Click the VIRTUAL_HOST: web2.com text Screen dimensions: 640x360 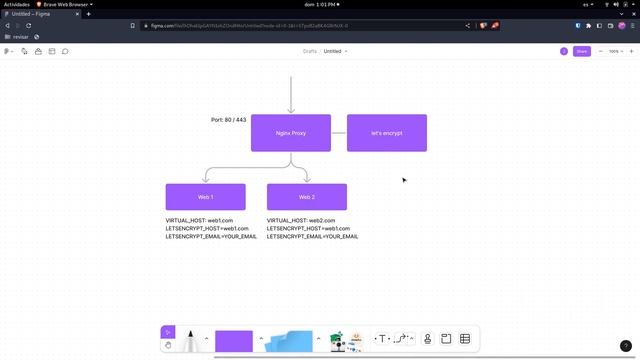pos(301,220)
